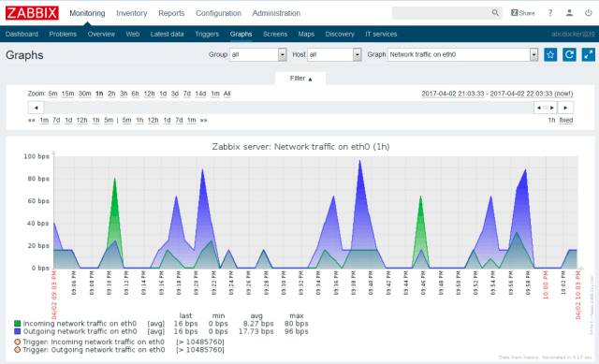The height and width of the screenshot is (364, 599).
Task: Open the Monitoring menu
Action: (87, 13)
